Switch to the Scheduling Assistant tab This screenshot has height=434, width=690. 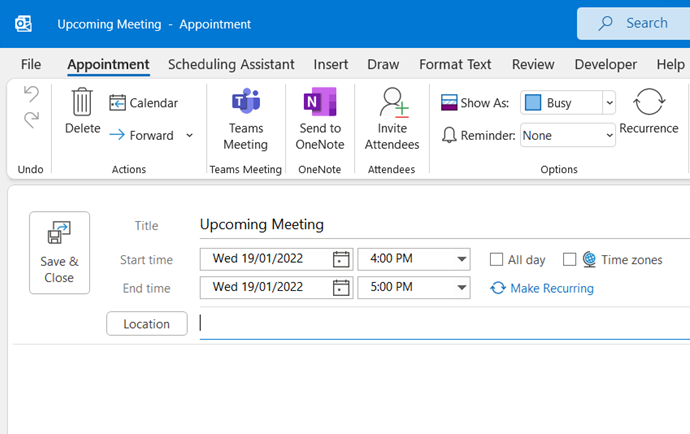(231, 64)
